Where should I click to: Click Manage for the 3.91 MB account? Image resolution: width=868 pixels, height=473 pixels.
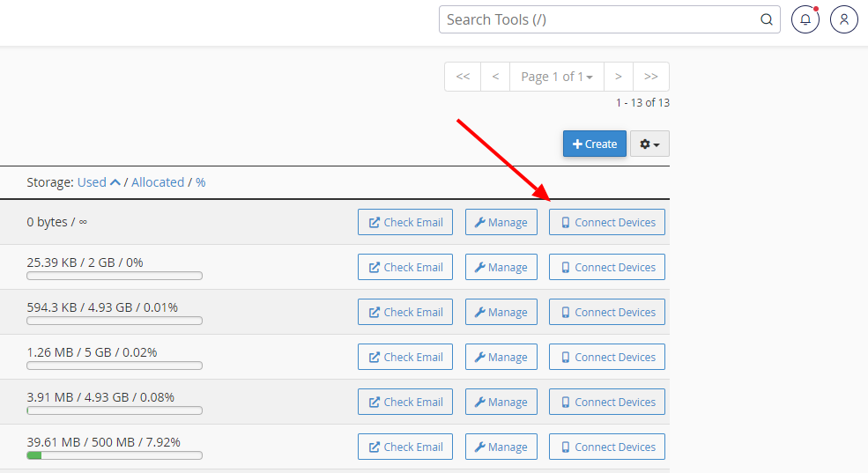click(501, 402)
